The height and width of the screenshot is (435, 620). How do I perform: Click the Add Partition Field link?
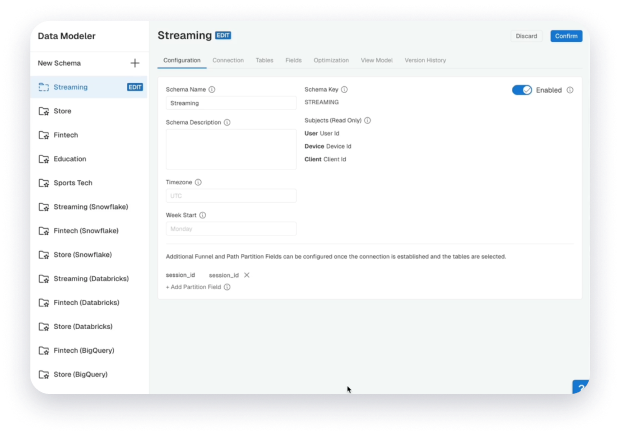point(194,287)
